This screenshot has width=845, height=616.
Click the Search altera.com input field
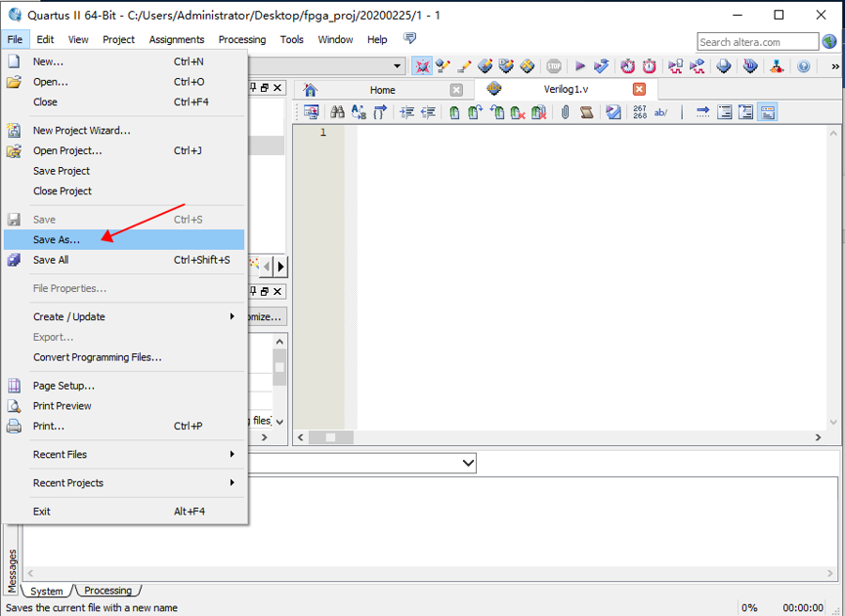coord(757,42)
